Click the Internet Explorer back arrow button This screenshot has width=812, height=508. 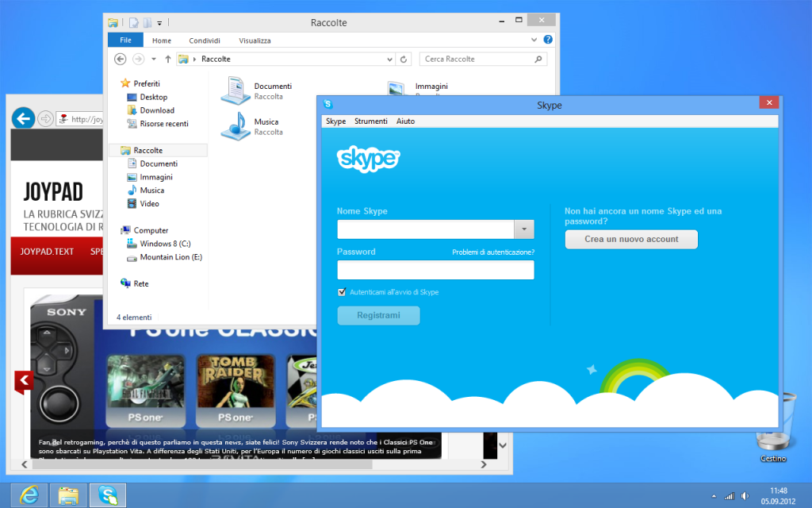(23, 119)
